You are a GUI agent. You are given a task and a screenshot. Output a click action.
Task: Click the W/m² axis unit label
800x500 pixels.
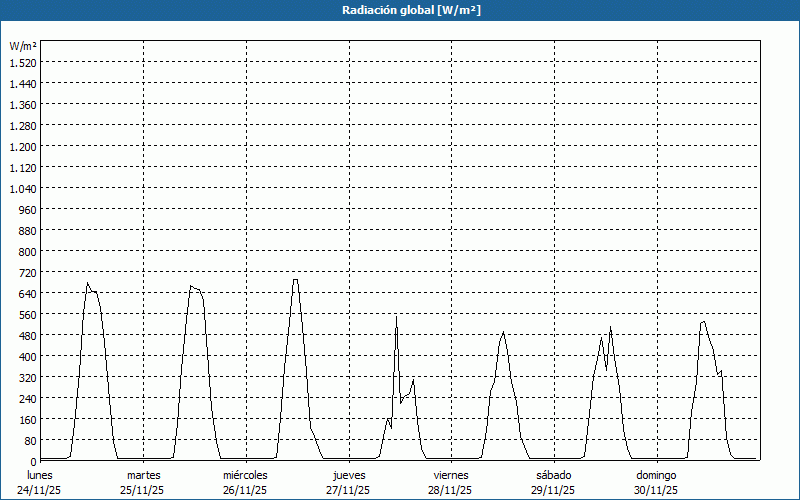pos(23,46)
